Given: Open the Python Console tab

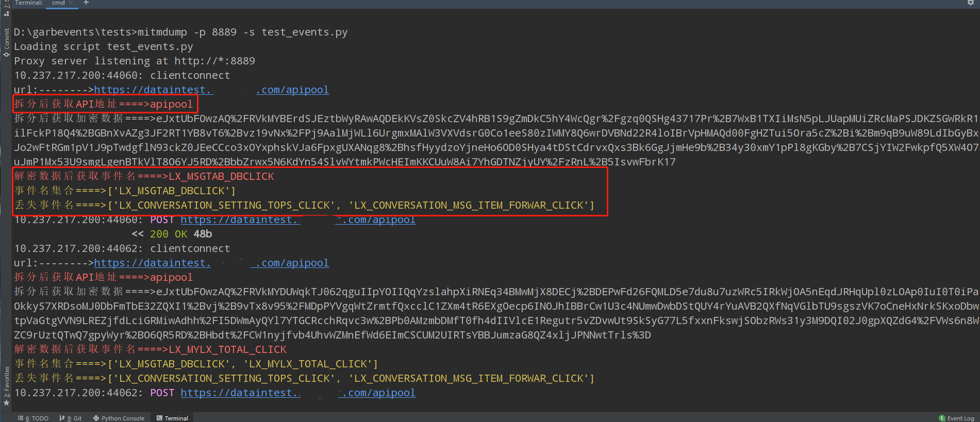Looking at the screenshot, I should coord(119,418).
